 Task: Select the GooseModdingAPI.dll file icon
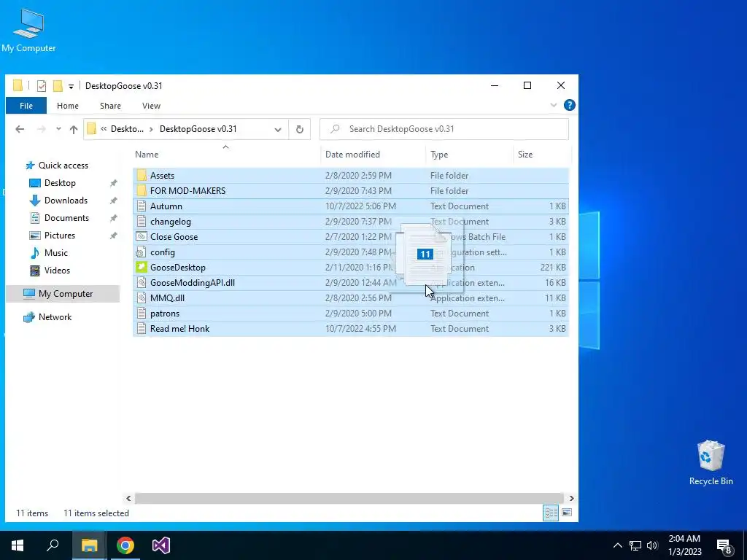click(141, 283)
